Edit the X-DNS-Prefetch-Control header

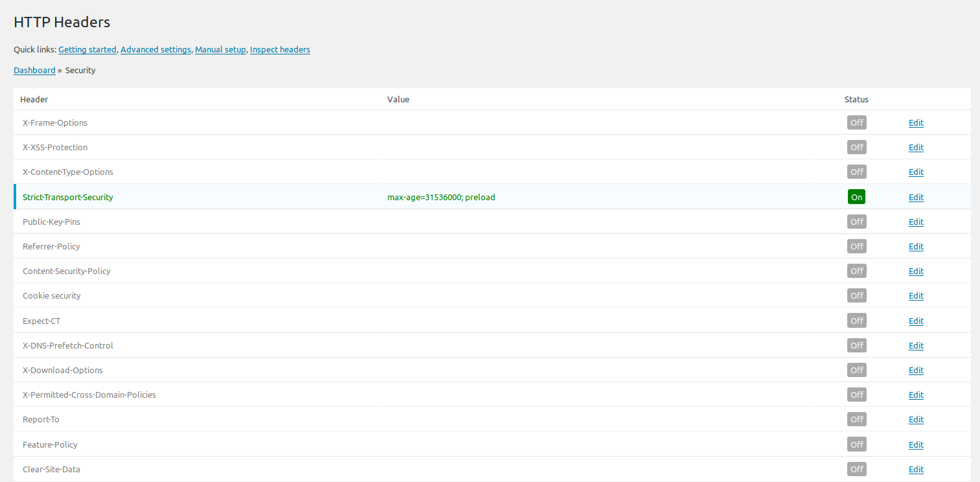[916, 345]
